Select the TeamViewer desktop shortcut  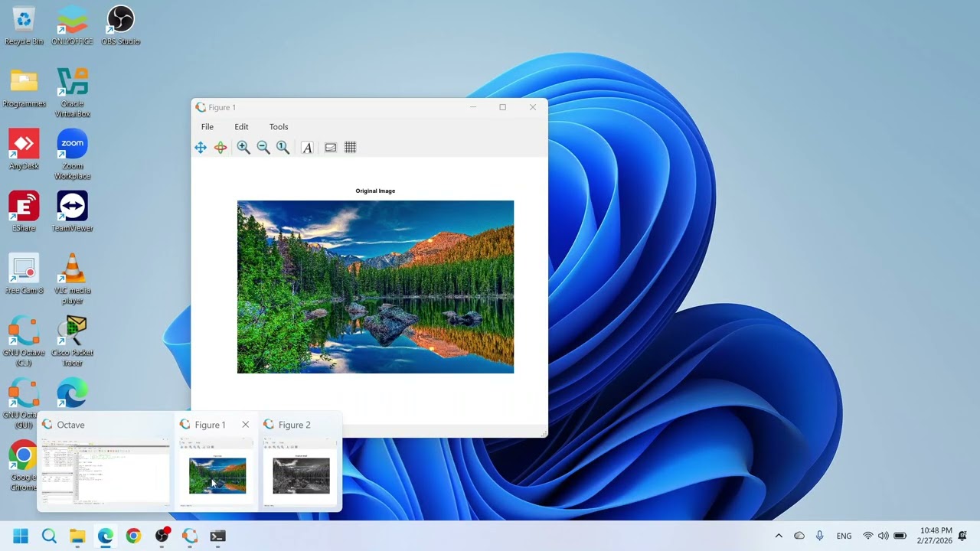coord(72,212)
